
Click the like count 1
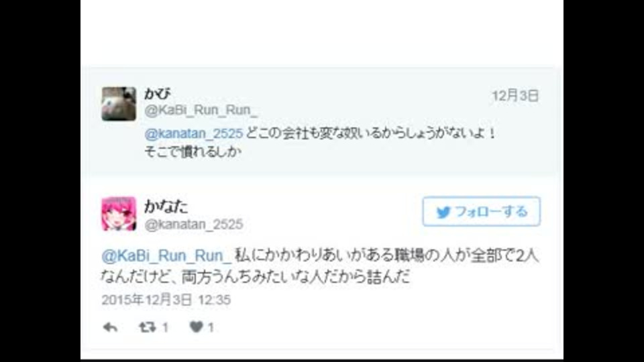click(x=211, y=328)
